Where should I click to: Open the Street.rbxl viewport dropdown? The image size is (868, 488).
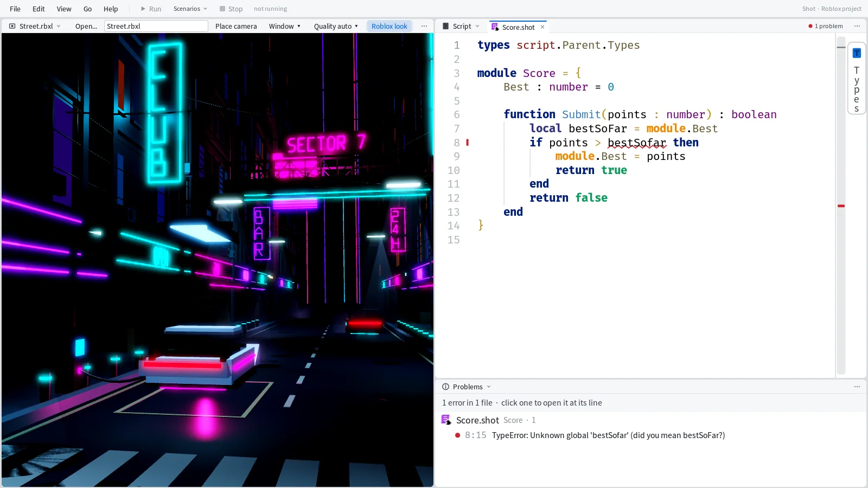click(x=36, y=26)
